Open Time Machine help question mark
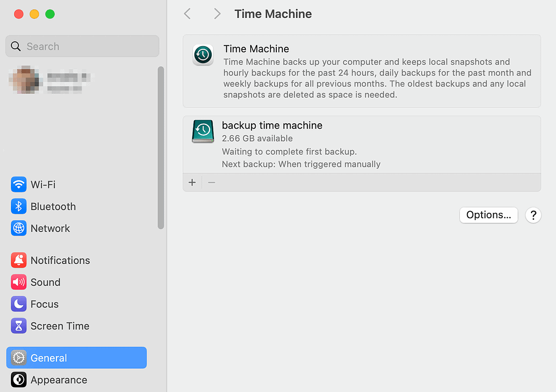Image resolution: width=556 pixels, height=392 pixels. pyautogui.click(x=533, y=215)
